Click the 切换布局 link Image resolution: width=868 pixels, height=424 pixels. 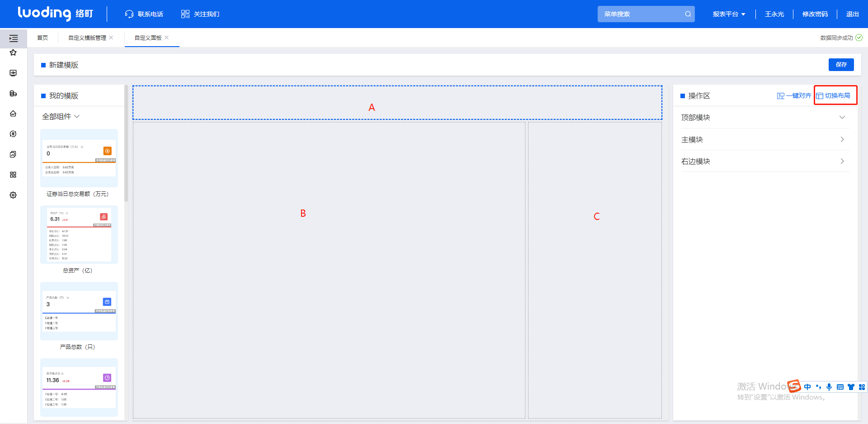point(833,96)
